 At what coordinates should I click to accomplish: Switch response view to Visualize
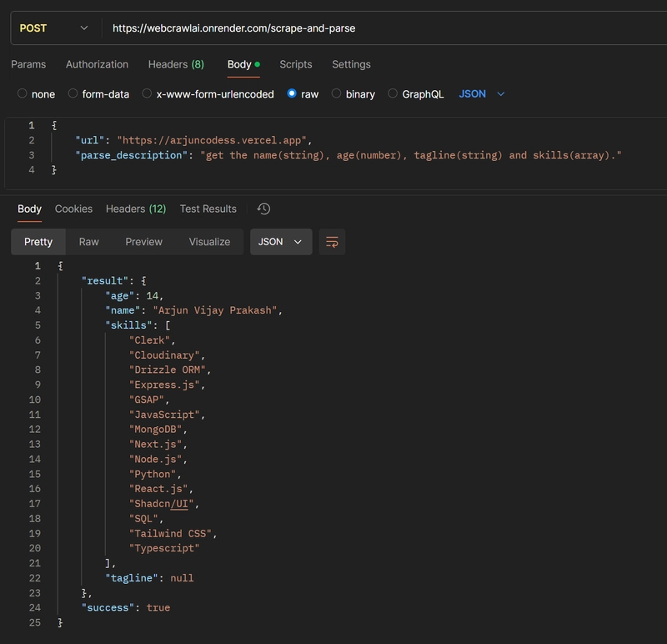pyautogui.click(x=209, y=242)
